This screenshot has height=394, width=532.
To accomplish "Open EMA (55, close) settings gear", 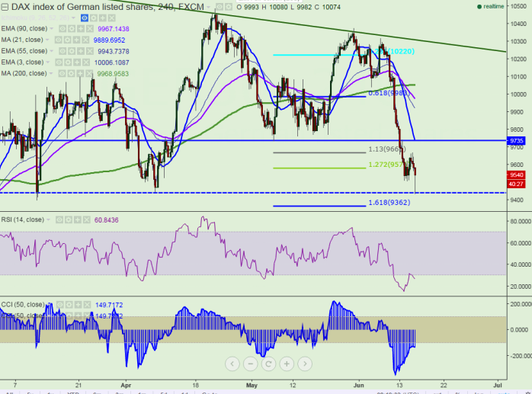I will [71, 51].
